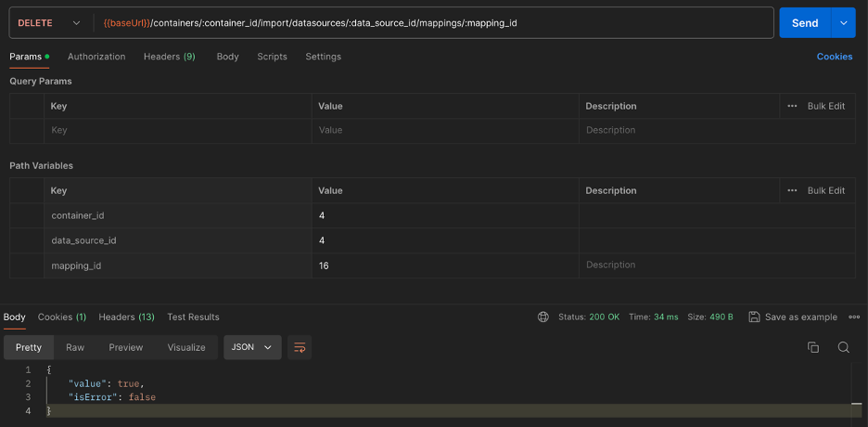Open the request Headers (9) tab
Screen dimensions: 868x427
pos(169,57)
